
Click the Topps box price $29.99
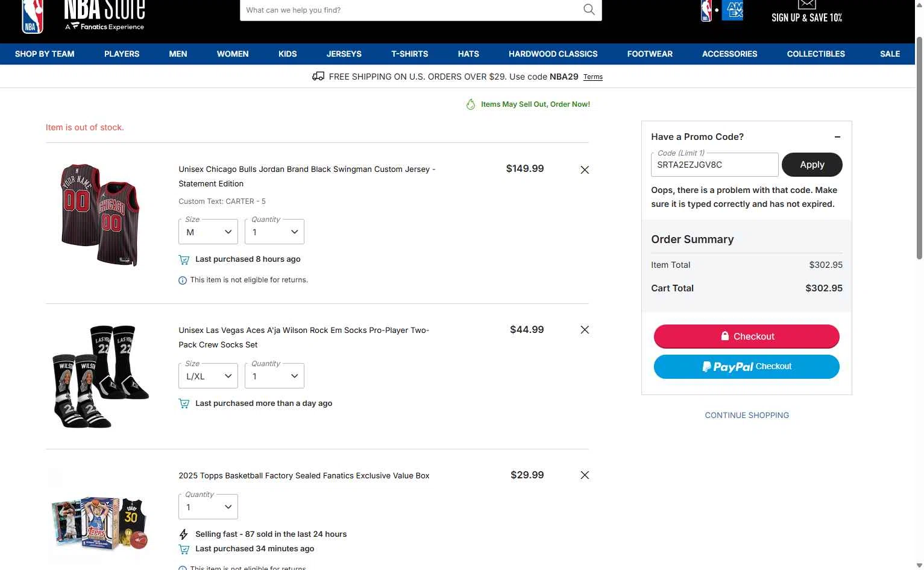[x=527, y=475]
